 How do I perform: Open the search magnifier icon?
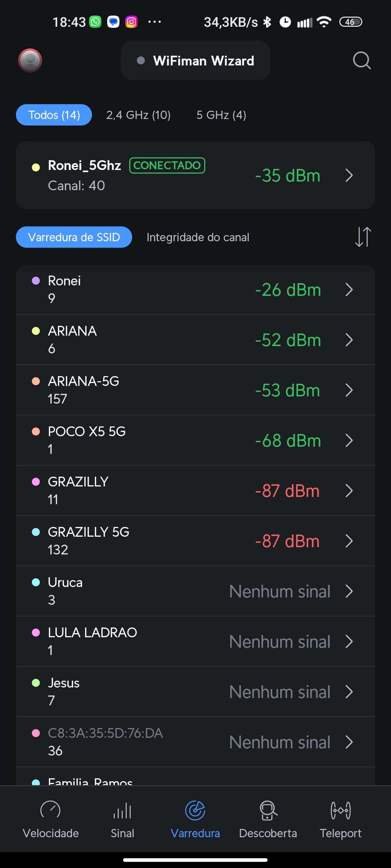pyautogui.click(x=362, y=60)
